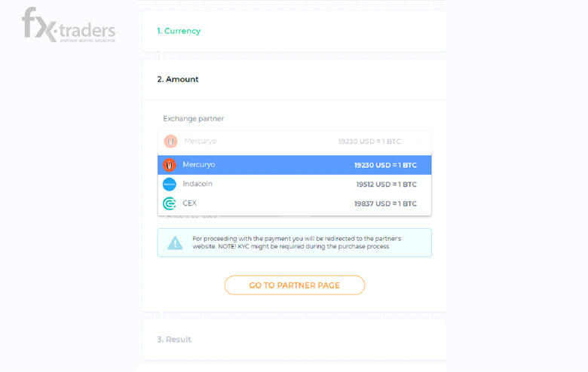Expand the 1. Currency step

point(179,31)
